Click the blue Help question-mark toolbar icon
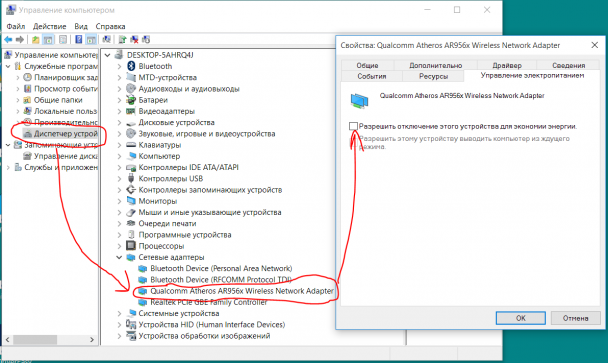The height and width of the screenshot is (363, 608). (79, 40)
